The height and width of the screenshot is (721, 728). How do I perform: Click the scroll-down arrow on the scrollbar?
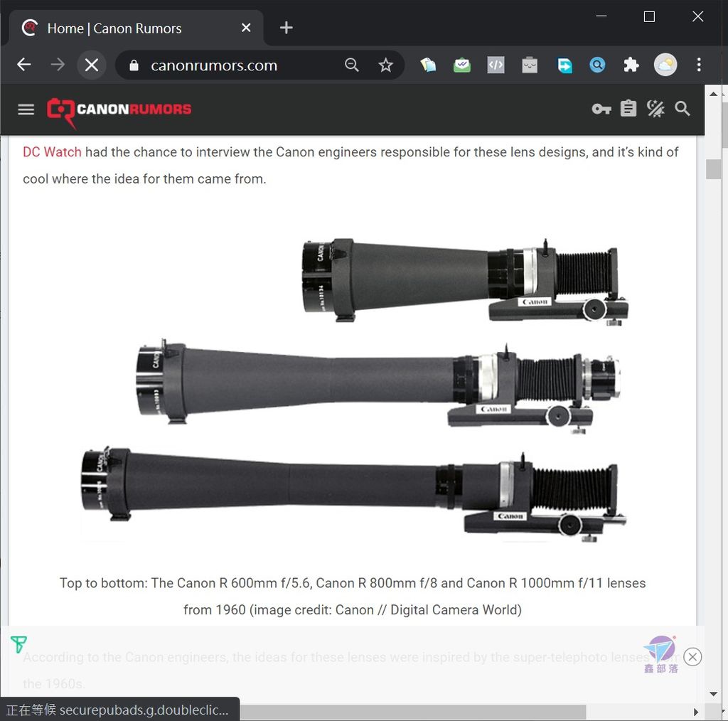coord(713,694)
